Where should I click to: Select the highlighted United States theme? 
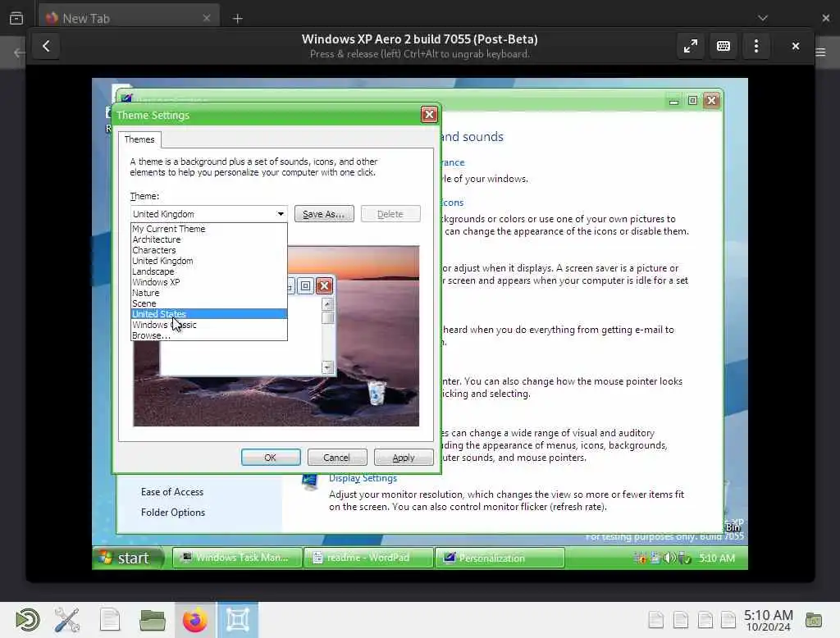(x=209, y=314)
